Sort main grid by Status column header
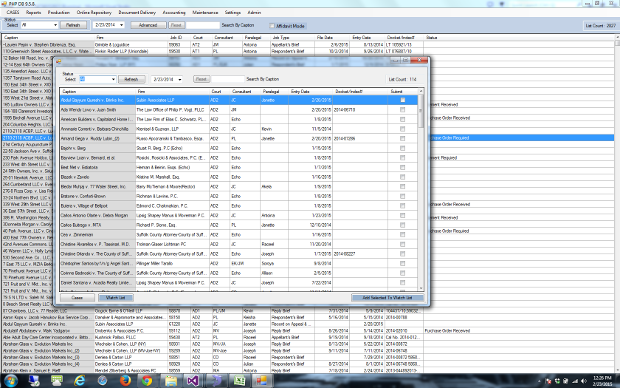 point(519,38)
